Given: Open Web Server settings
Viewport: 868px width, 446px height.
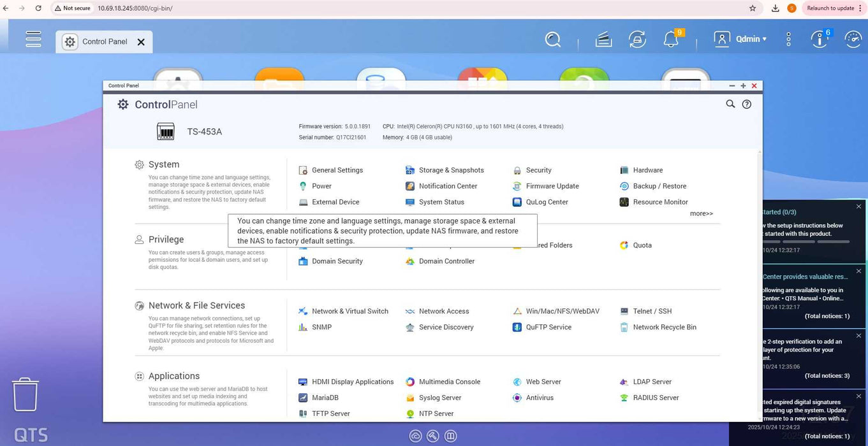Looking at the screenshot, I should 538,382.
